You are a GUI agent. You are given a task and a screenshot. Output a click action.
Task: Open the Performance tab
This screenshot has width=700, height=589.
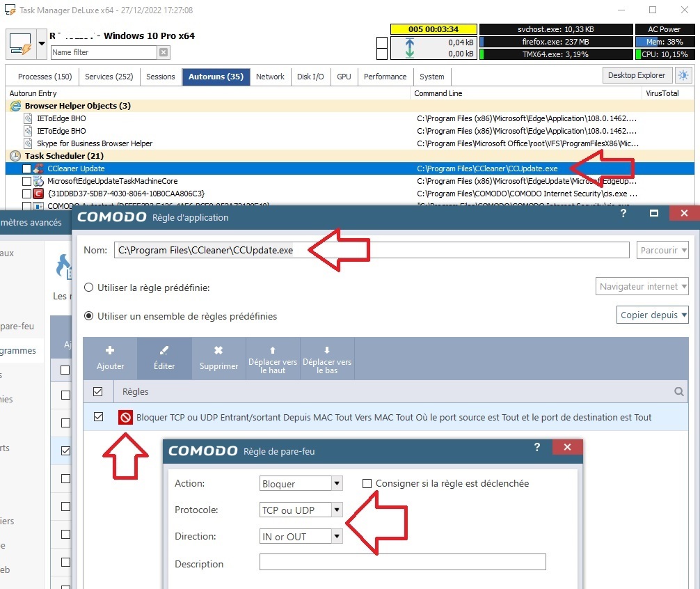coord(385,77)
